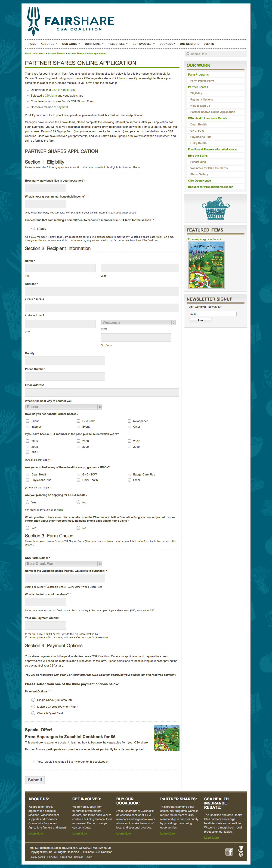Viewport: 272px width, 868px height.
Task: Tick the 2009 membership year checkbox
Action: tap(78, 446)
